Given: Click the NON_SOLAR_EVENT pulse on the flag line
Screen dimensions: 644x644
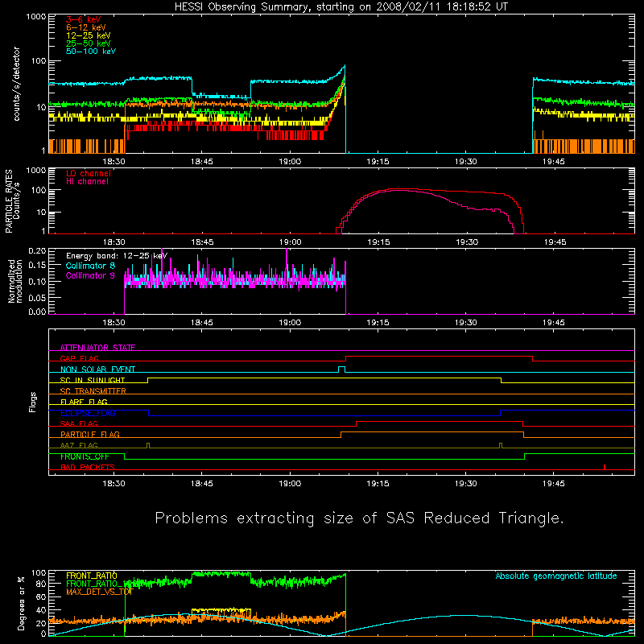Looking at the screenshot, I should tap(341, 369).
